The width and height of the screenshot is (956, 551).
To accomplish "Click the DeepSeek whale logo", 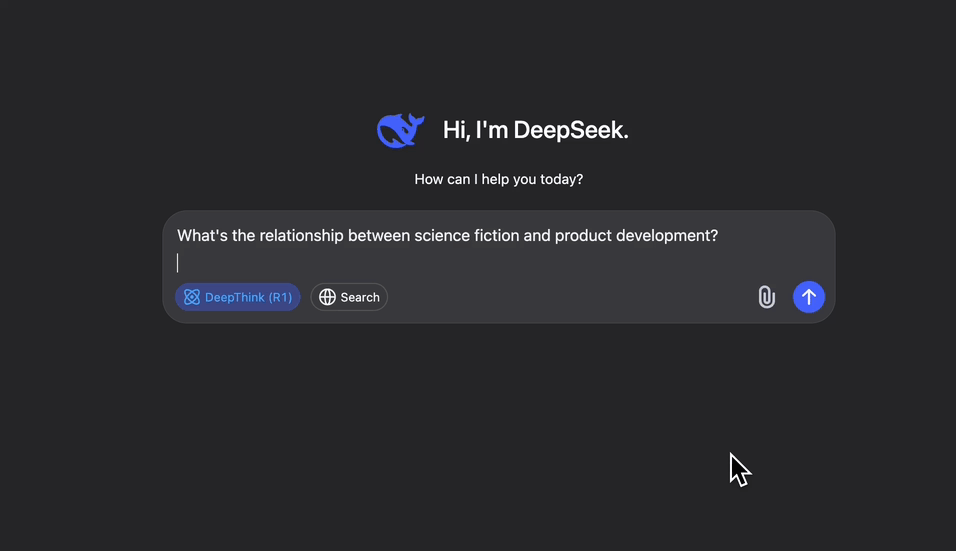I will [x=400, y=130].
